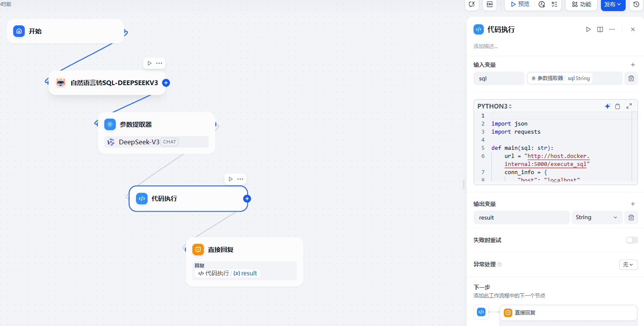Open the PYTHON3 language selector
The width and height of the screenshot is (644, 326).
pos(494,106)
